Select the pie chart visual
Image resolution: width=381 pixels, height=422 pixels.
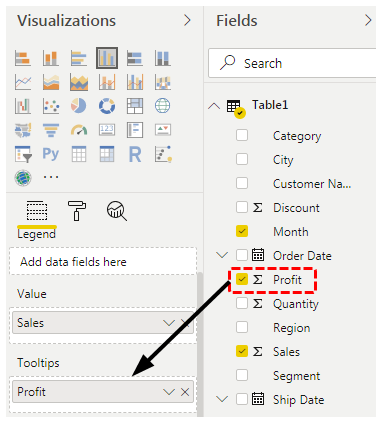(x=79, y=106)
